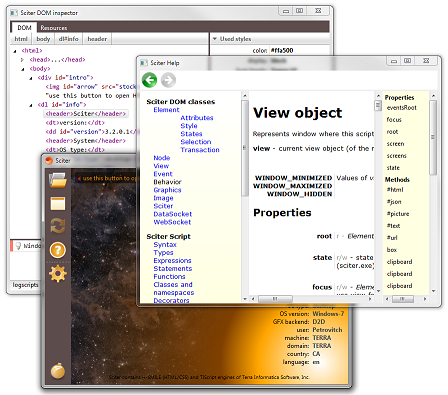448x395 pixels.
Task: Click the green back arrow in Sciter Help
Action: click(x=149, y=80)
